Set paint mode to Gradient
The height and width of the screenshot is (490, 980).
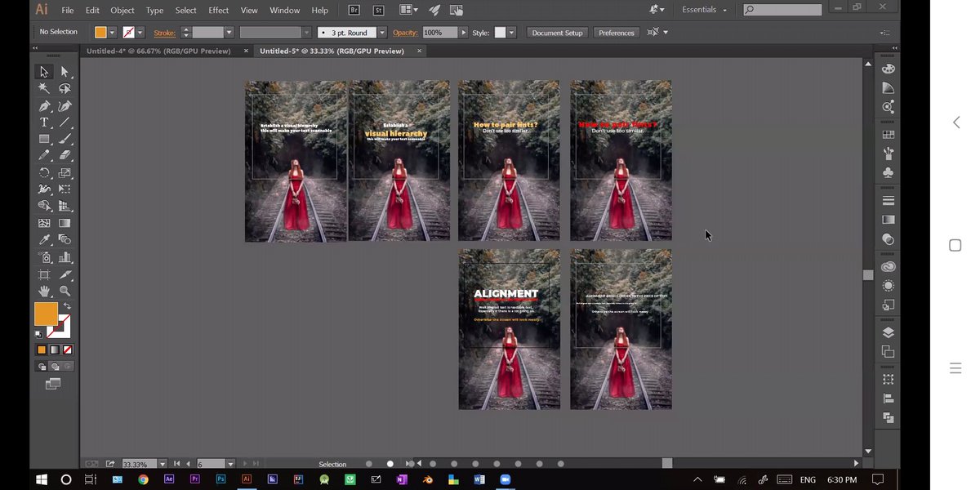[54, 350]
